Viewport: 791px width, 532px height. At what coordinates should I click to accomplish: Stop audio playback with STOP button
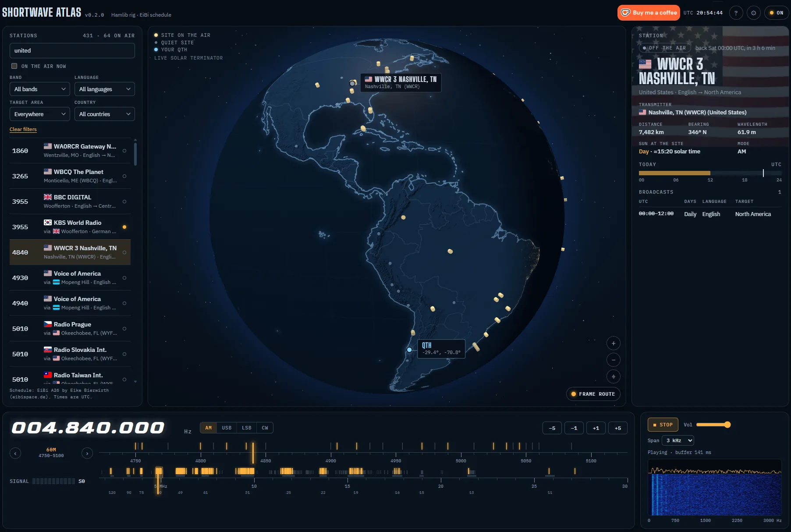click(x=663, y=425)
